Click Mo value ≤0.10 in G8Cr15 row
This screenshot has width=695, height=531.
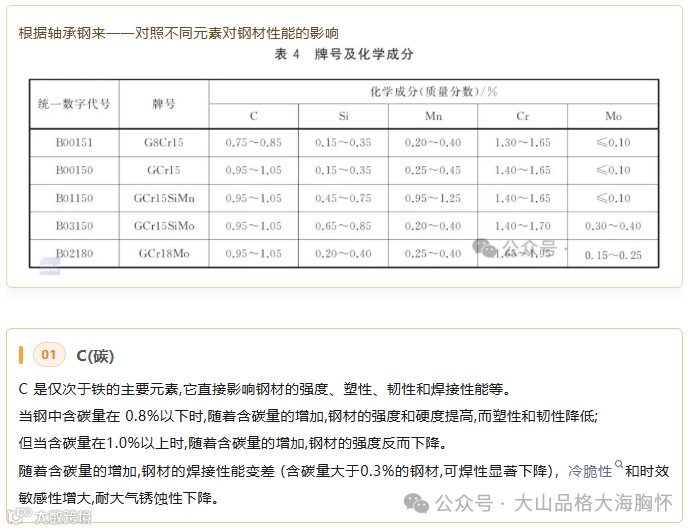pos(613,143)
